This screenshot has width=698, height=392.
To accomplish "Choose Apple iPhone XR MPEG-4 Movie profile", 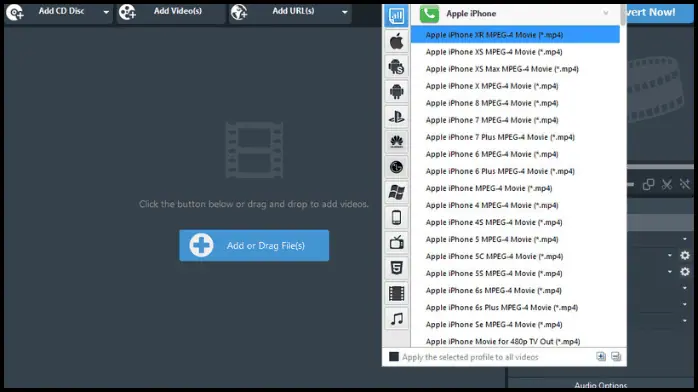I will point(515,35).
